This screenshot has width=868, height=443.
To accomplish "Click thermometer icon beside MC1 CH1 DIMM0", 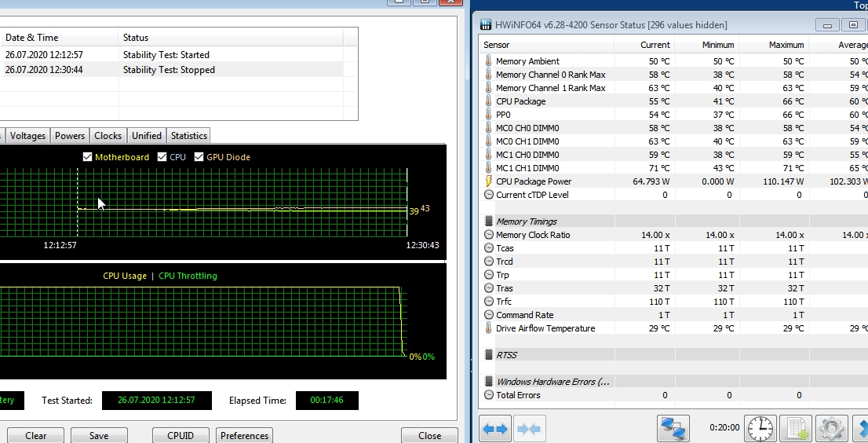I will click(488, 168).
